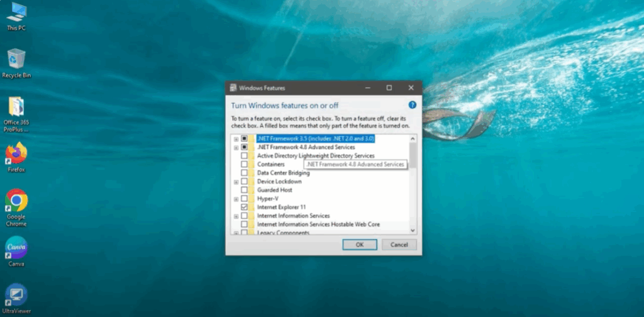
Task: Click feature list scrollbar down arrow
Action: click(x=413, y=230)
